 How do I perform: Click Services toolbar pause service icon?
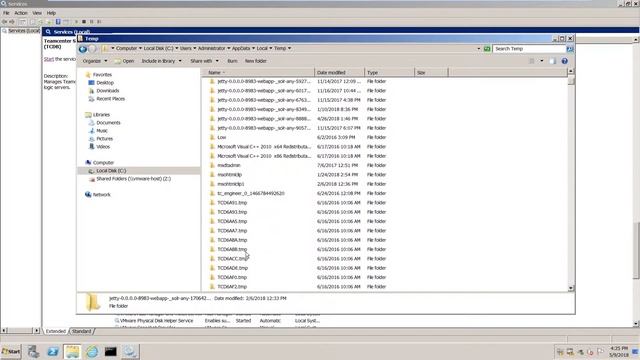point(91,22)
